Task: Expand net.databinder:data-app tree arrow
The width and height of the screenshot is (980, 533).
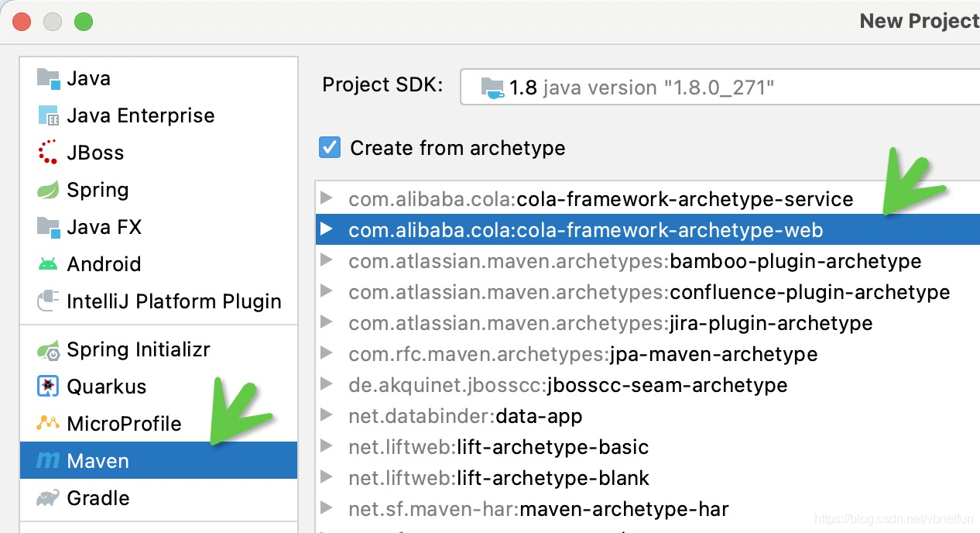Action: [327, 416]
